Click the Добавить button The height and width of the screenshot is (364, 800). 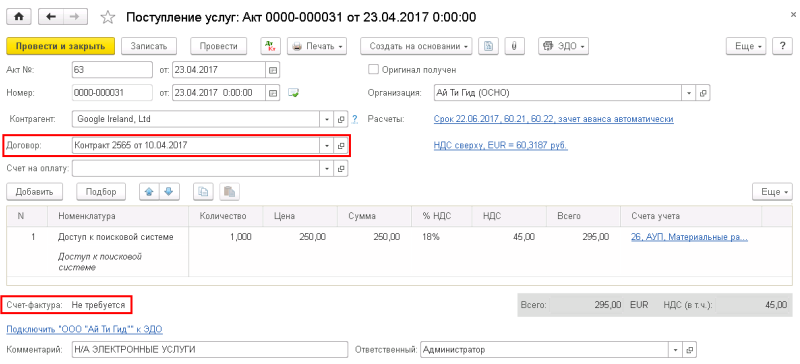(35, 192)
